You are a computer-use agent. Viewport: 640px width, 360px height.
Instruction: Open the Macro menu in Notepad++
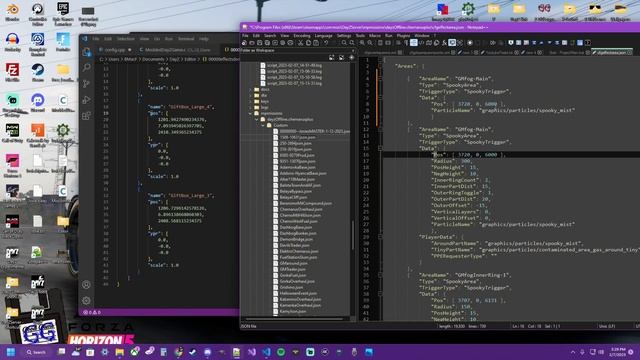pos(375,36)
